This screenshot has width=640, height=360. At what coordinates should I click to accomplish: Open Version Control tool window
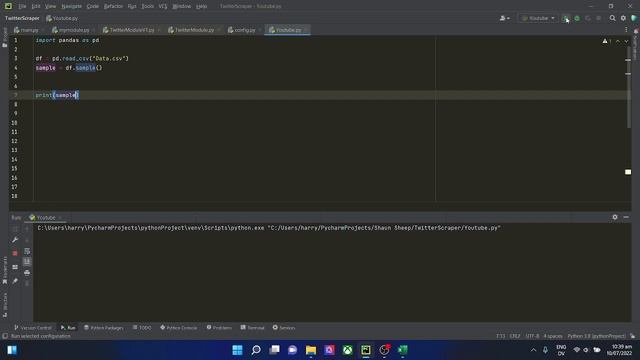coord(33,328)
